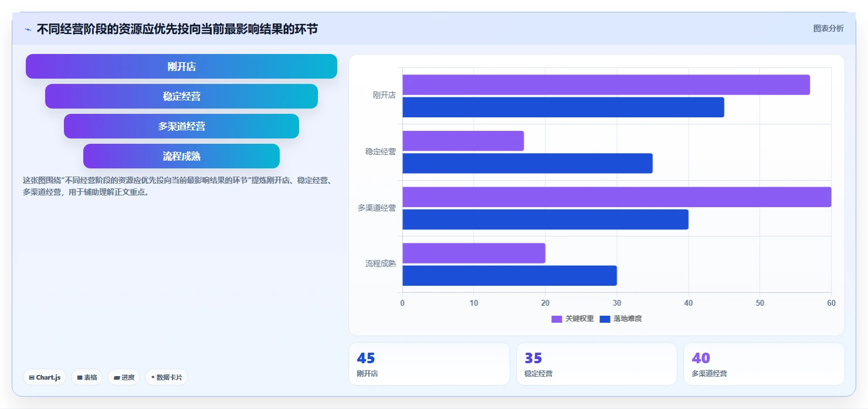This screenshot has height=409, width=868.
Task: Click the Chart.js tag chip
Action: click(45, 377)
